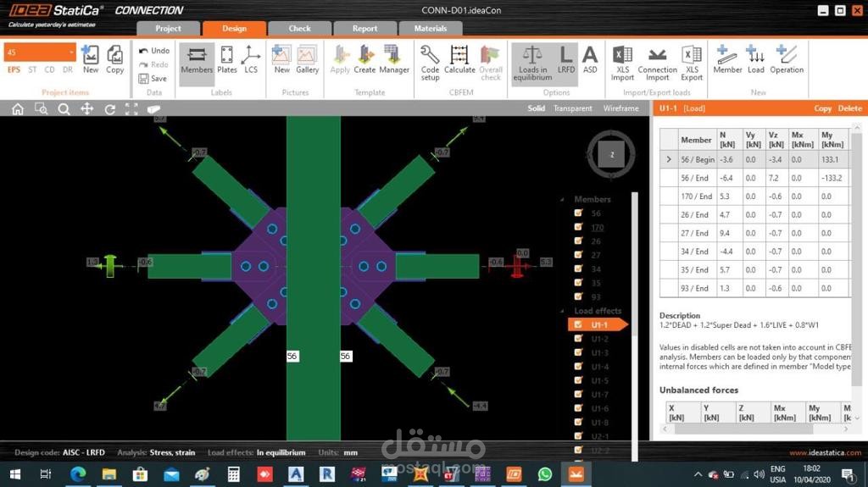Open the pictures Gallery
This screenshot has width=868, height=487.
tap(307, 59)
